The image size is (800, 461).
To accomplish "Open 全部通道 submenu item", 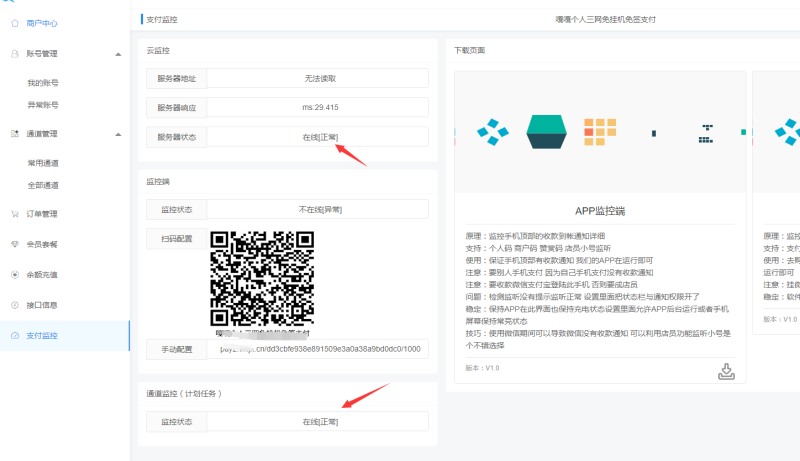I will click(x=43, y=185).
